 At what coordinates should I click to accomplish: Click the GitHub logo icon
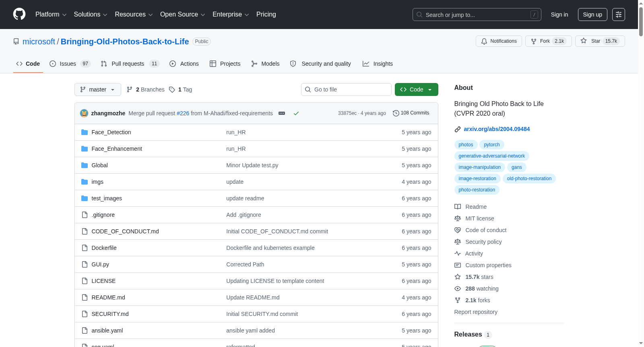pos(19,14)
